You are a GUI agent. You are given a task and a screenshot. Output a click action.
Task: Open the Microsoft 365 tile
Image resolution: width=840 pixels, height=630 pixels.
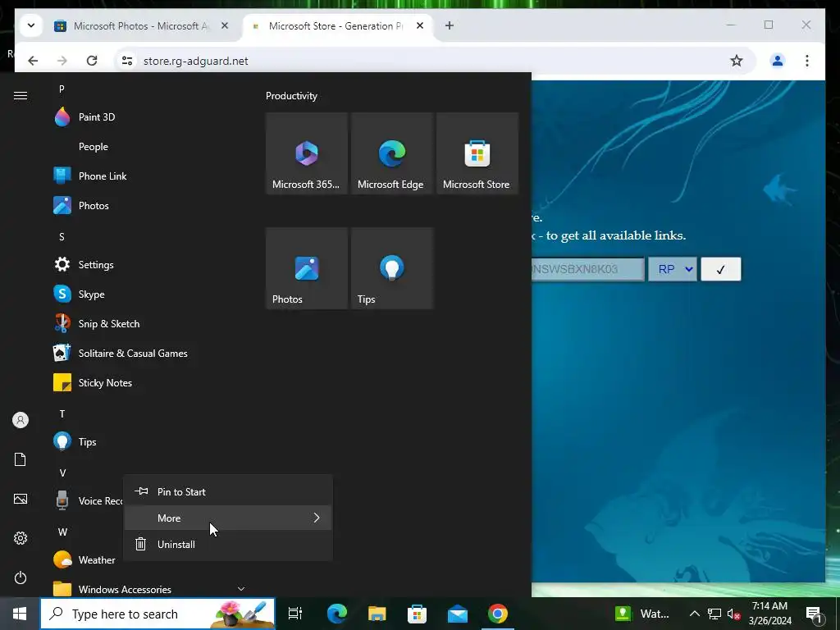307,153
